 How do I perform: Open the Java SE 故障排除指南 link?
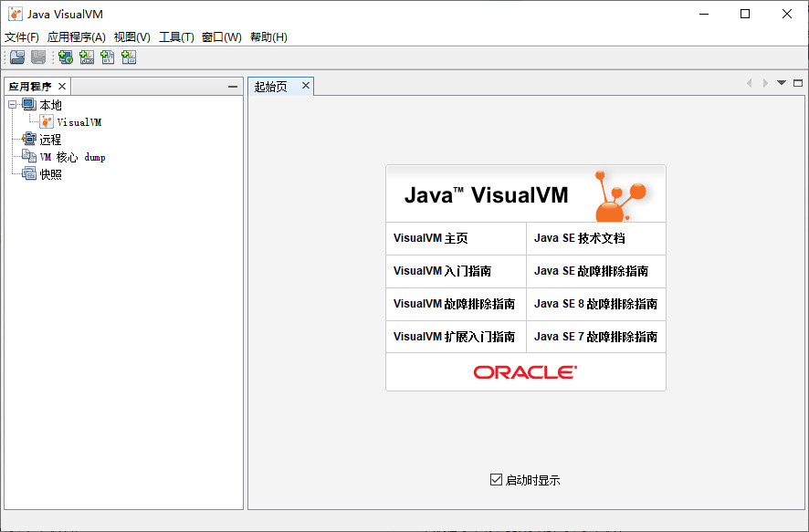point(592,271)
